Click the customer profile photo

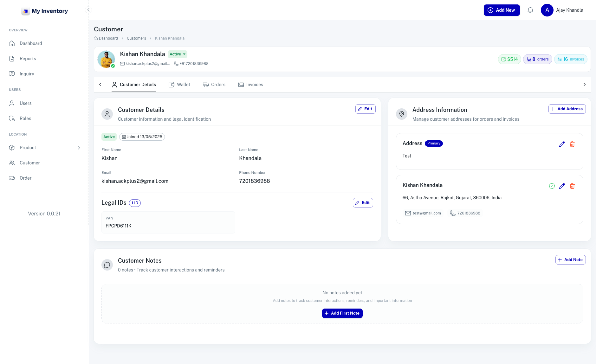click(x=106, y=59)
